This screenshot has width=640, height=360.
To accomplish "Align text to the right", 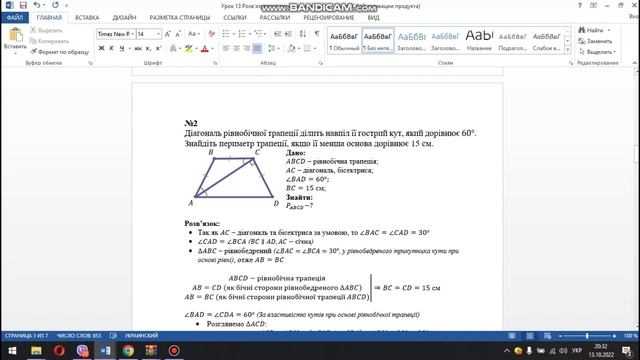I will [x=247, y=49].
